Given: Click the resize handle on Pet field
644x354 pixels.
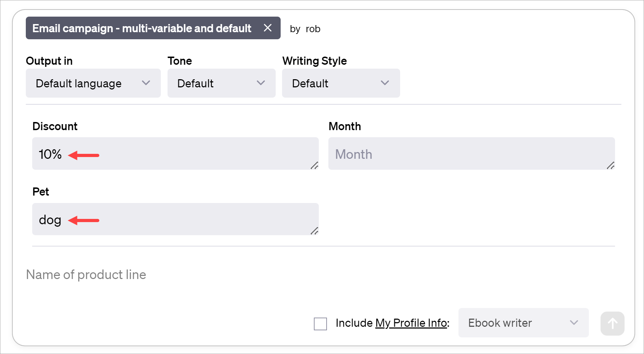Looking at the screenshot, I should pos(314,232).
